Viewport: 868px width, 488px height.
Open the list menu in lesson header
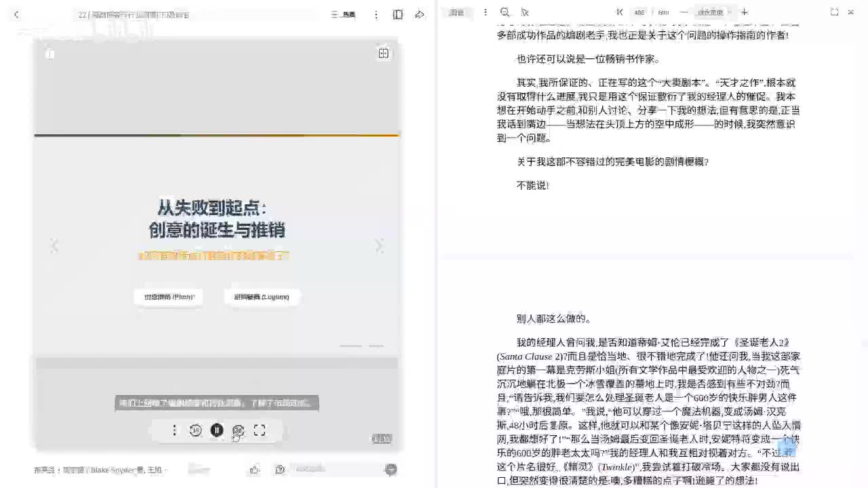(343, 14)
